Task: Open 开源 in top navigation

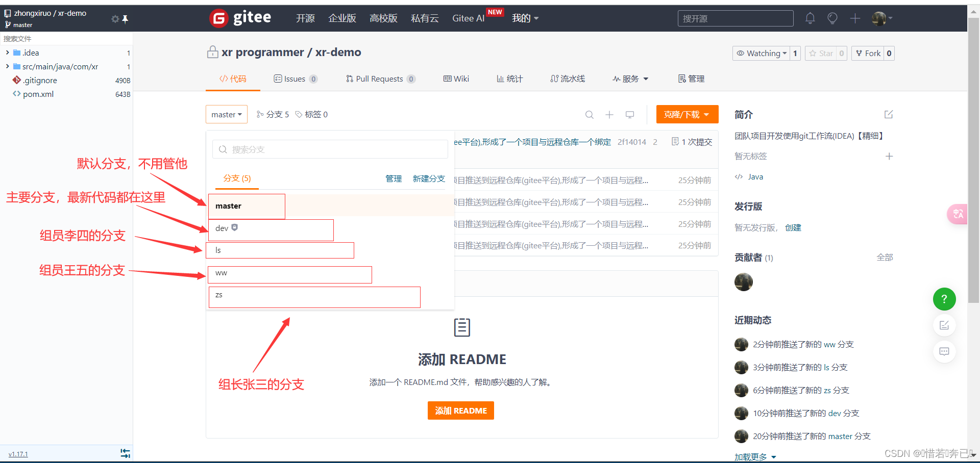Action: [305, 18]
